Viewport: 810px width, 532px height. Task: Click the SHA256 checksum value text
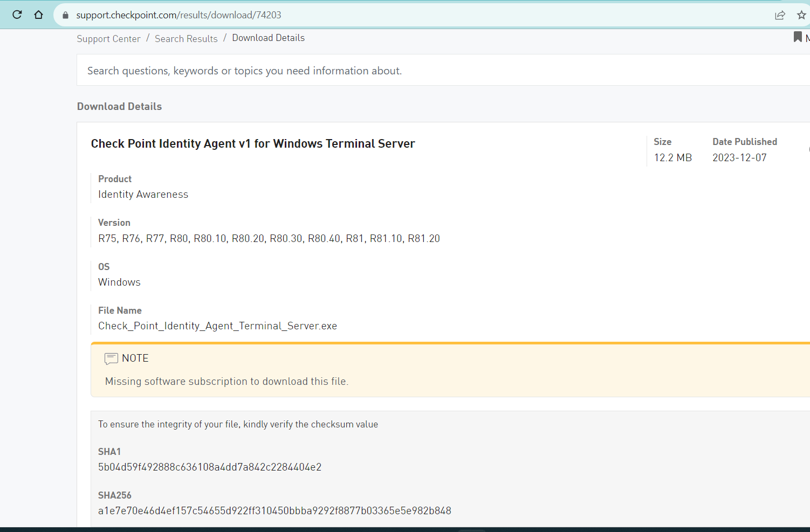[x=274, y=510]
